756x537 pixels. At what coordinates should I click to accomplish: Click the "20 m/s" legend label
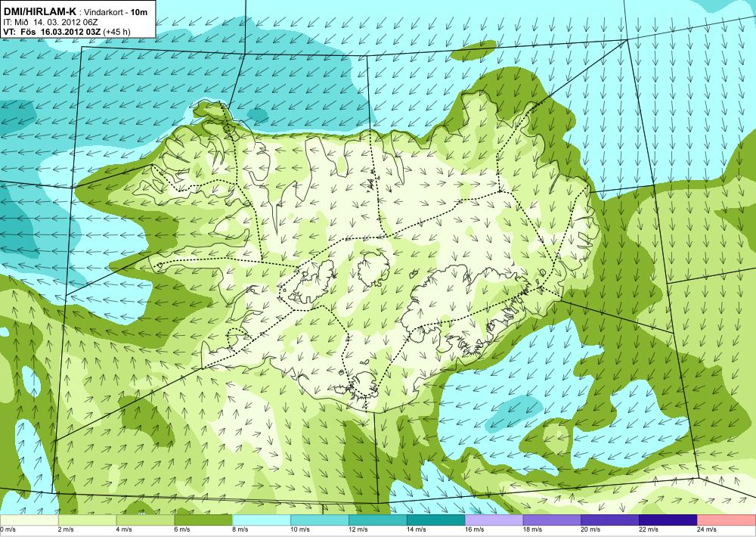pyautogui.click(x=590, y=529)
